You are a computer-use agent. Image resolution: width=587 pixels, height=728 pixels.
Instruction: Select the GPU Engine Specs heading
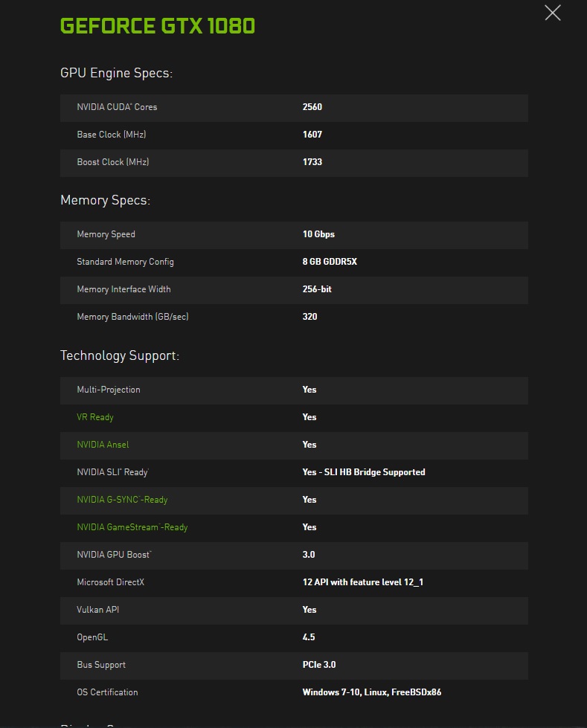point(116,73)
